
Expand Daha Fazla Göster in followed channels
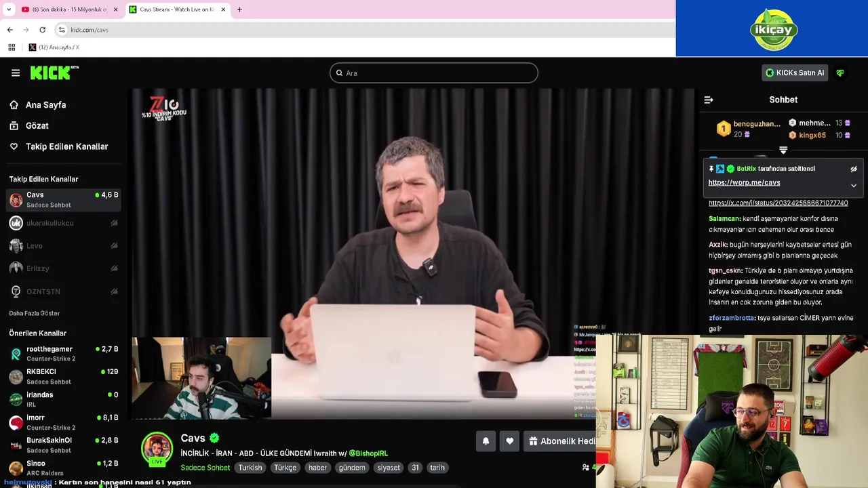35,313
